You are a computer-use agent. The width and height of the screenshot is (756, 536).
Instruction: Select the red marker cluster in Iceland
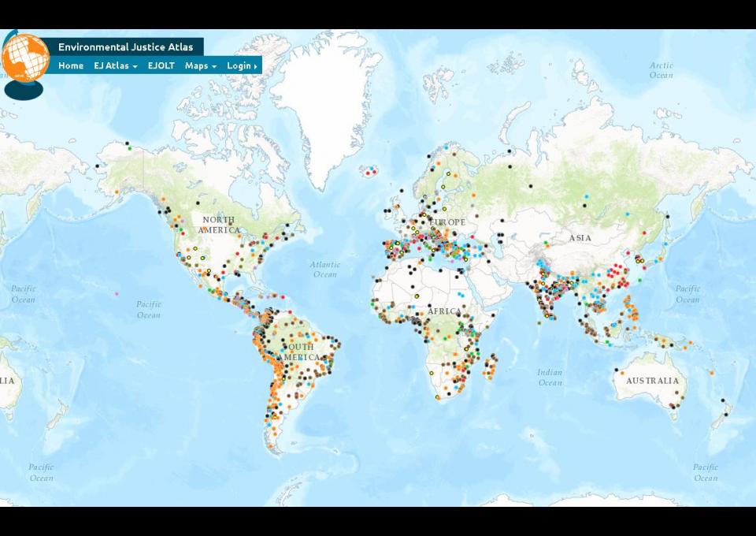tap(372, 169)
